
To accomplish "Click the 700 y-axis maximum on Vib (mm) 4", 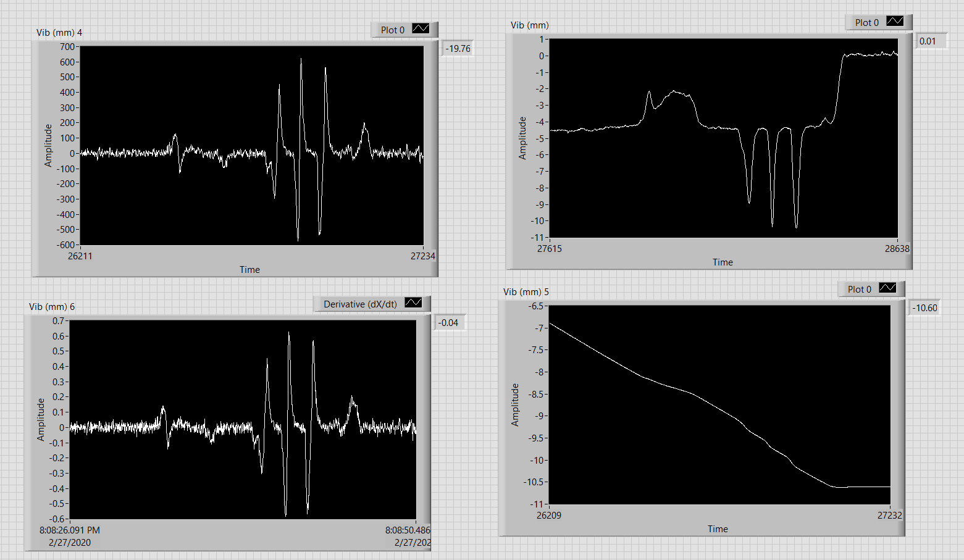I will pos(67,46).
